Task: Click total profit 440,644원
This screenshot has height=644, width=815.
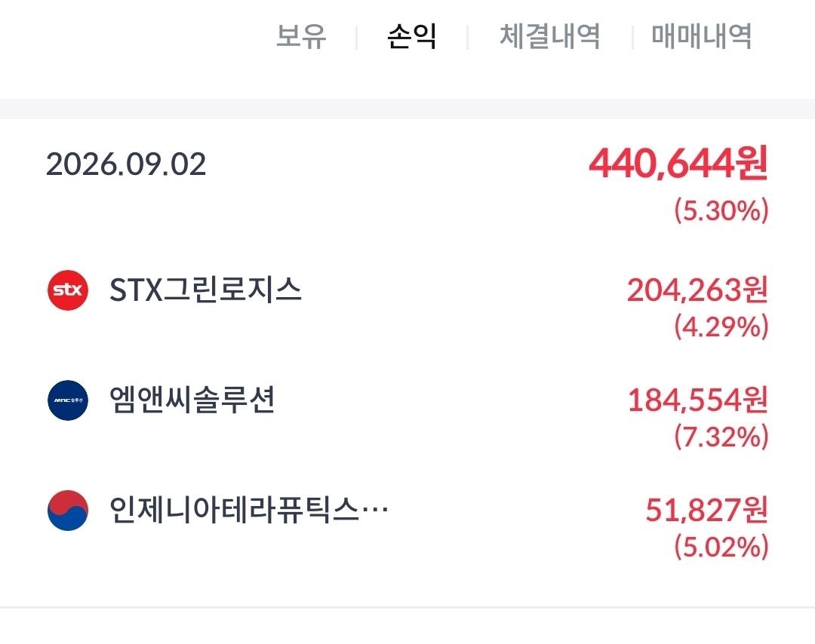Action: (678, 163)
